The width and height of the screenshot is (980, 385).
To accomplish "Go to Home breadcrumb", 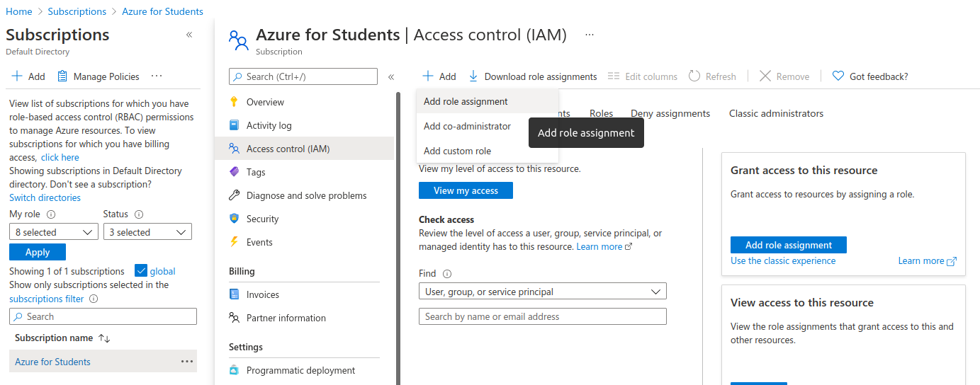I will coord(19,11).
